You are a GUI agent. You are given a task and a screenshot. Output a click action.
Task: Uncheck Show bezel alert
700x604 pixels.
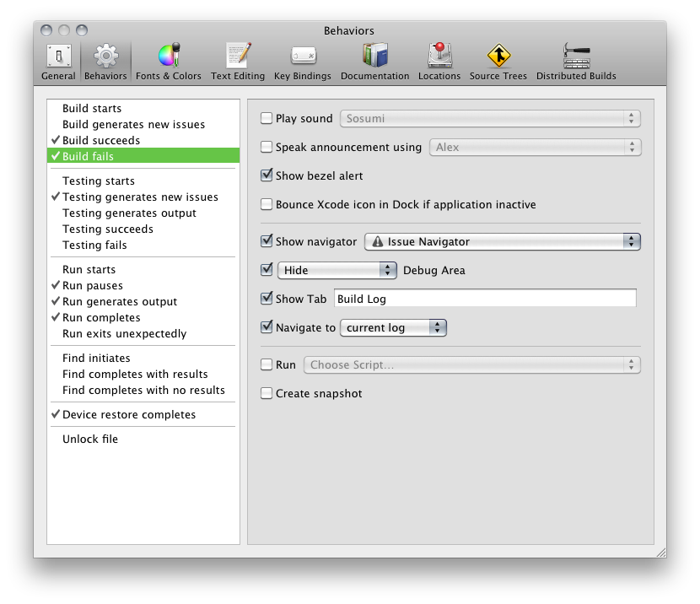pos(267,175)
